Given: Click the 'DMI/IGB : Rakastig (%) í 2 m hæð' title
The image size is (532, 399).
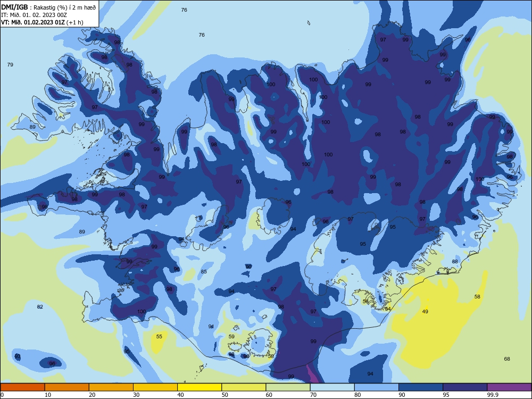Looking at the screenshot, I should pos(48,7).
